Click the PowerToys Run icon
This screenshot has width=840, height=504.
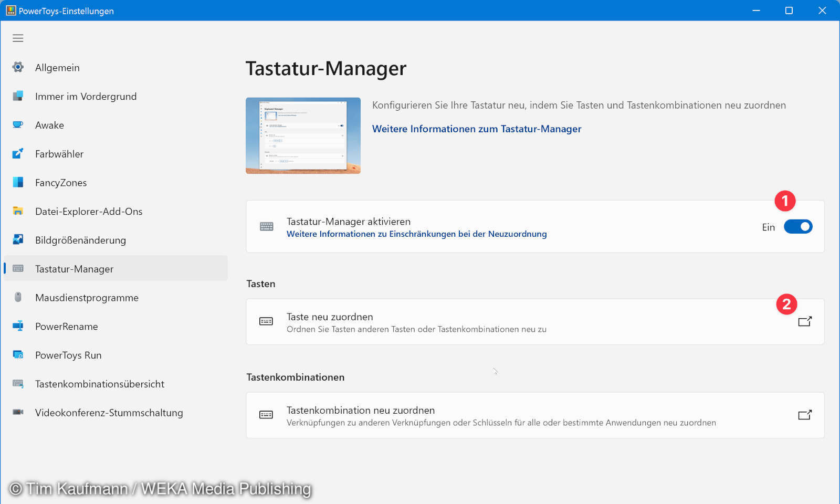click(x=18, y=355)
